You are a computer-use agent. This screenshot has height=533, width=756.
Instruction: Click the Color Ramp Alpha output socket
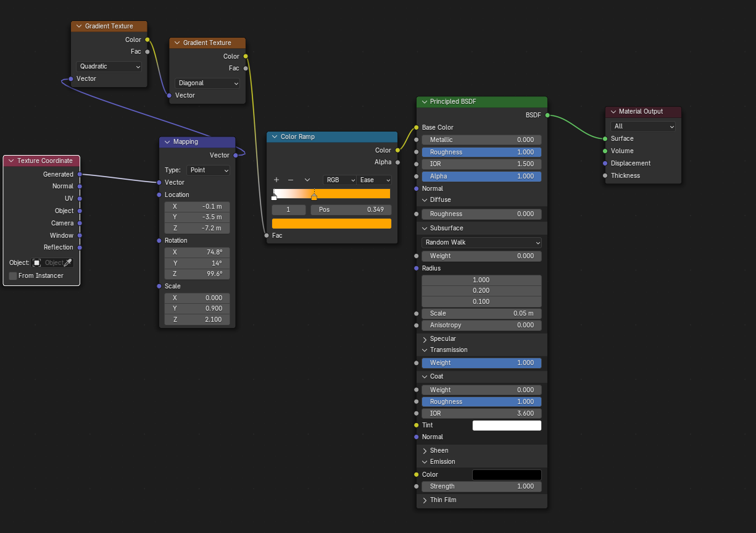coord(397,162)
